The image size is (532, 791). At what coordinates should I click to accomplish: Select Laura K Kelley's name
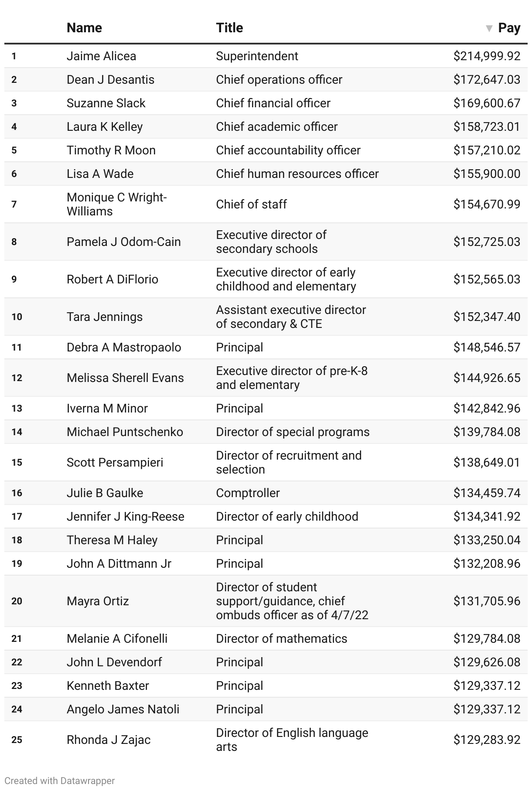[105, 127]
